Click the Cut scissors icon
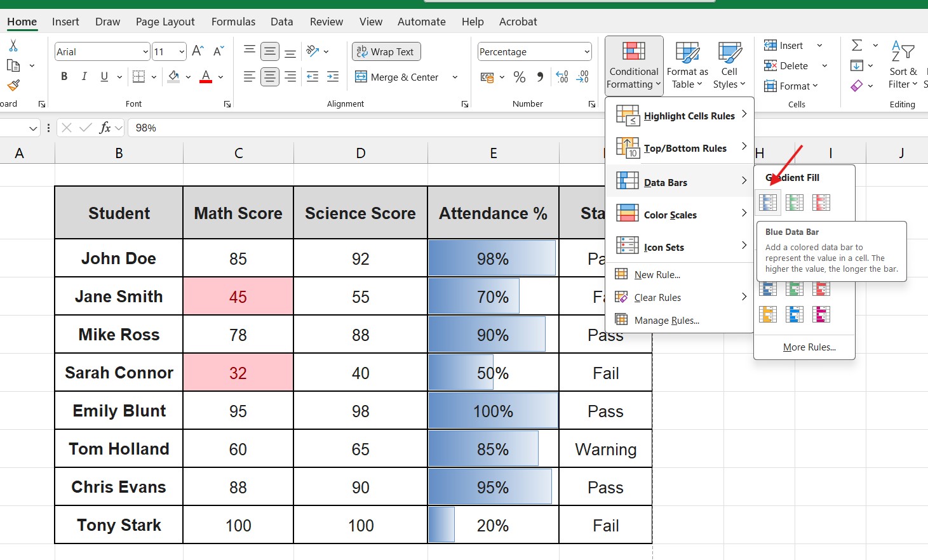 coord(13,46)
